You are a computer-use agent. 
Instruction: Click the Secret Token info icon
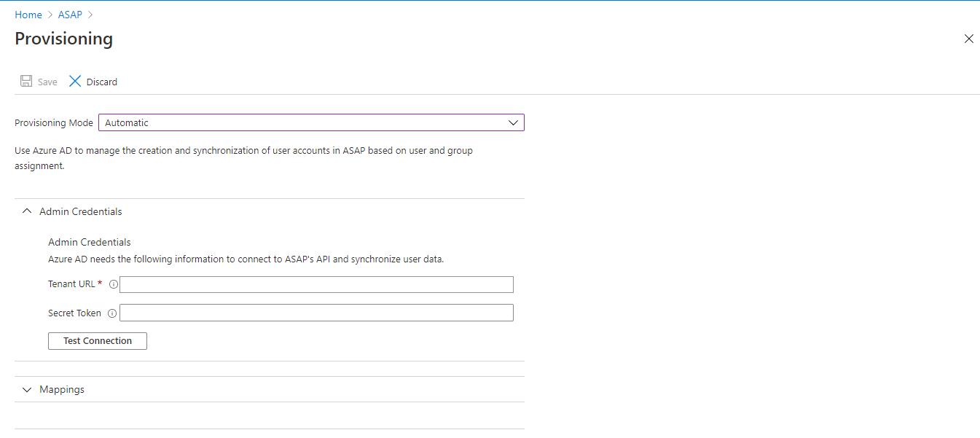[x=112, y=313]
